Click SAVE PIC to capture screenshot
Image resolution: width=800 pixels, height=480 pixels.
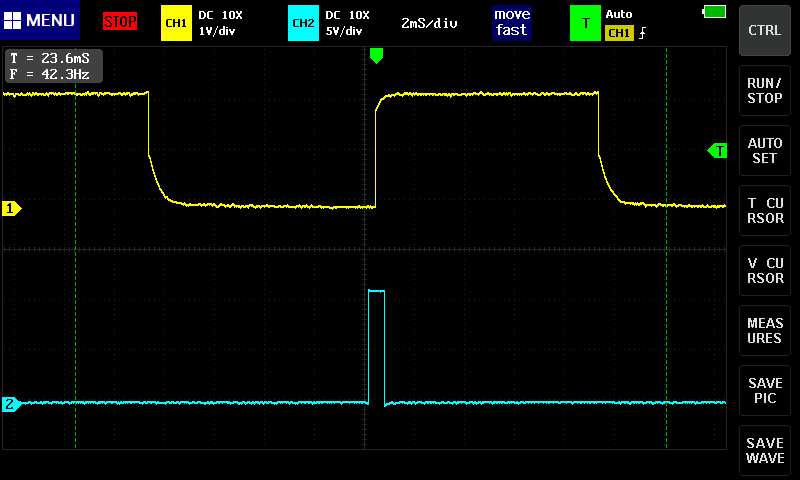[765, 390]
